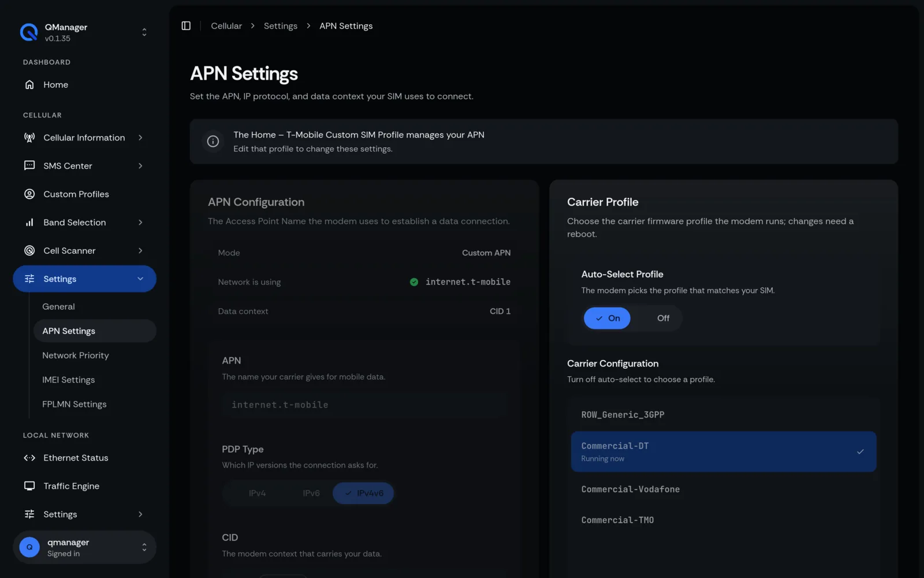Click the APN input field internet.t-mobile
This screenshot has width=924, height=578.
click(364, 405)
